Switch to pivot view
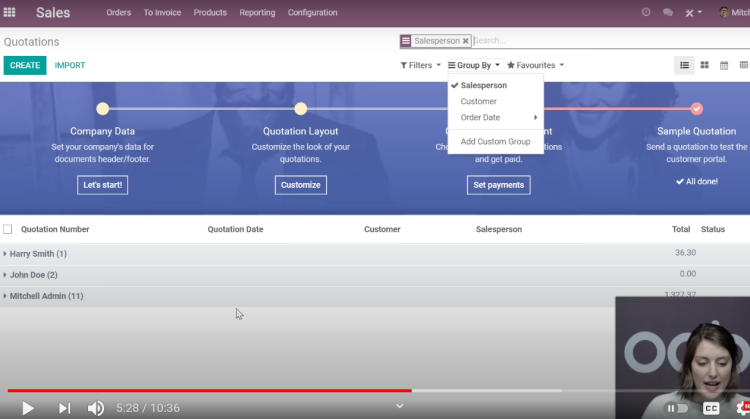Screen dimensions: 750x419 pos(744,65)
